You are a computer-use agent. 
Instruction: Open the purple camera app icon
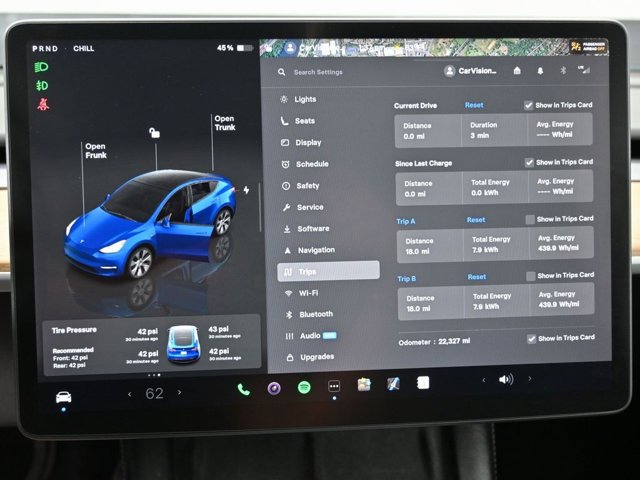pos(273,388)
